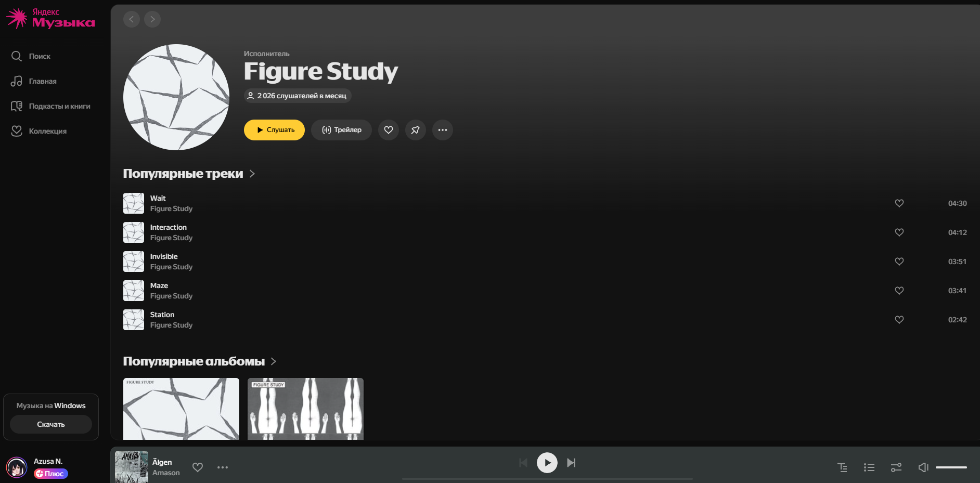This screenshot has width=980, height=483.
Task: Like the track Station
Action: pos(899,320)
